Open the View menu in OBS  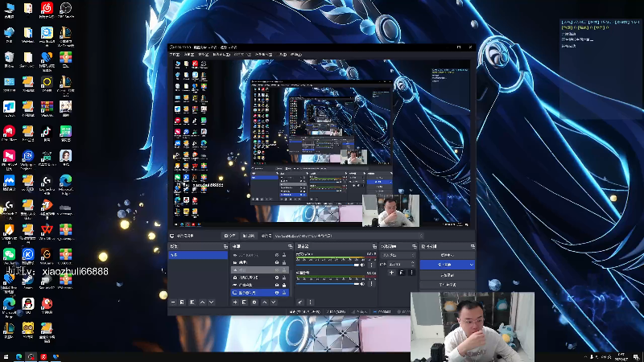point(204,55)
